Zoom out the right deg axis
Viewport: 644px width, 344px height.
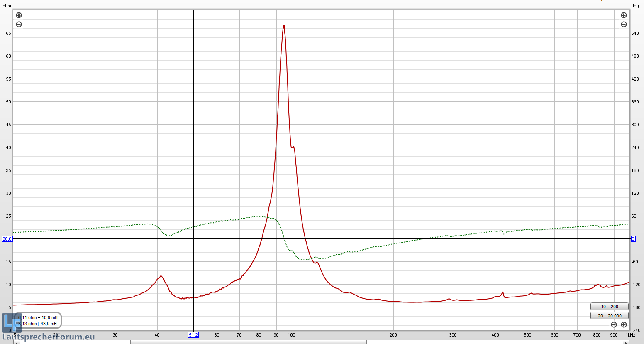coord(624,25)
